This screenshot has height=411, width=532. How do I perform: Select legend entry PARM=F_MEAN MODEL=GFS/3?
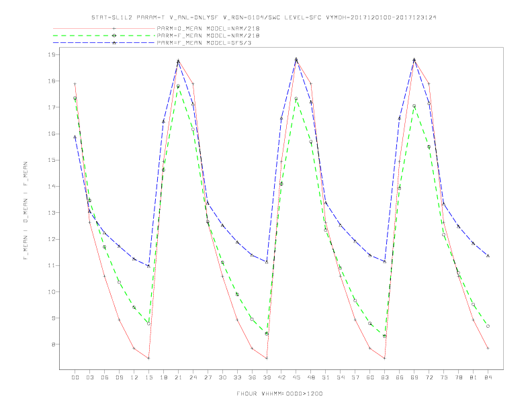click(204, 43)
